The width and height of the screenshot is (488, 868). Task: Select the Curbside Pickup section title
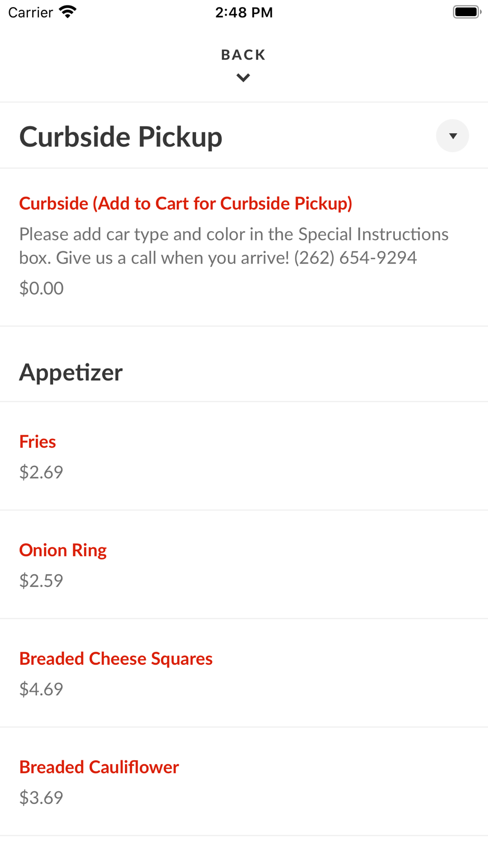(x=121, y=136)
